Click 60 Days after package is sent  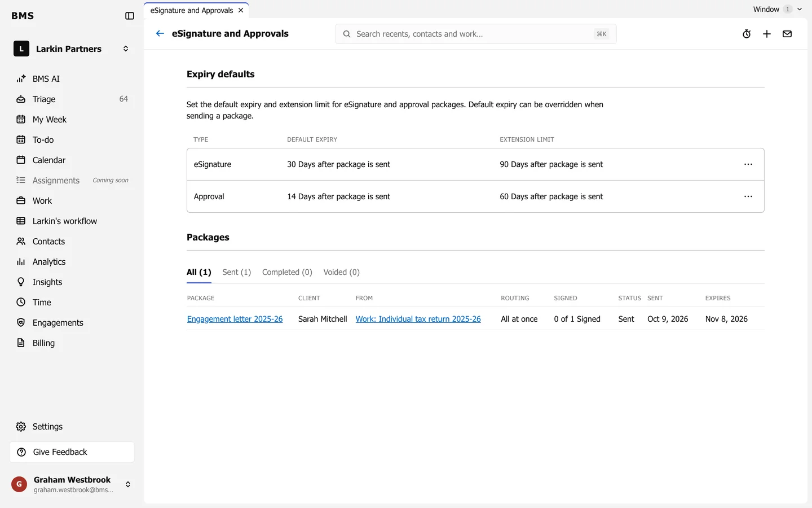[551, 196]
